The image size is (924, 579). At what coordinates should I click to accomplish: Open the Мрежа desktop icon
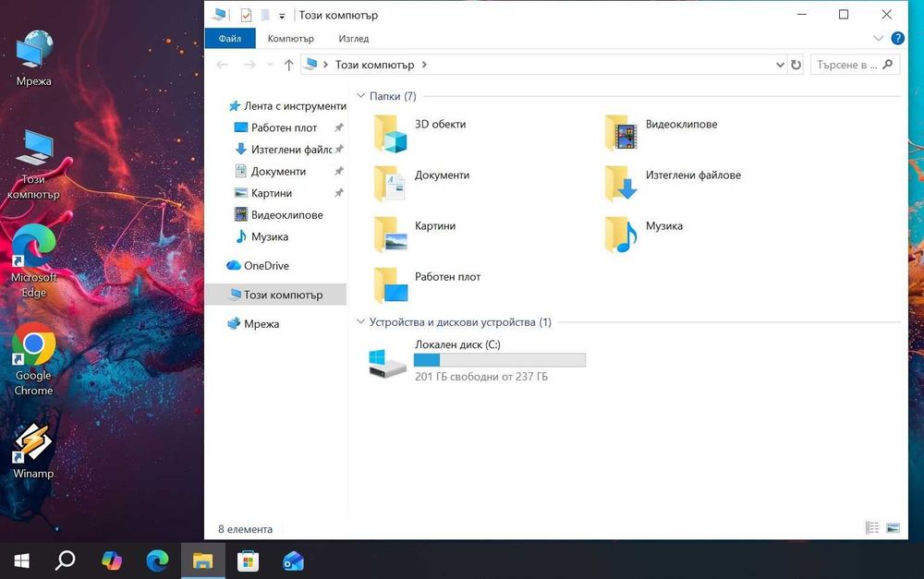pyautogui.click(x=34, y=58)
